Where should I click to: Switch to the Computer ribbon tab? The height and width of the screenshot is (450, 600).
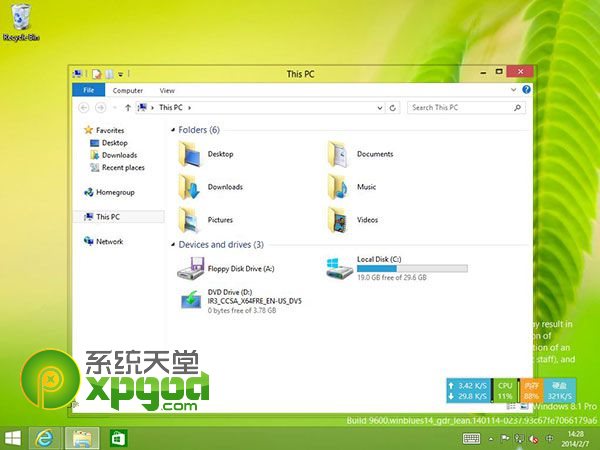128,91
